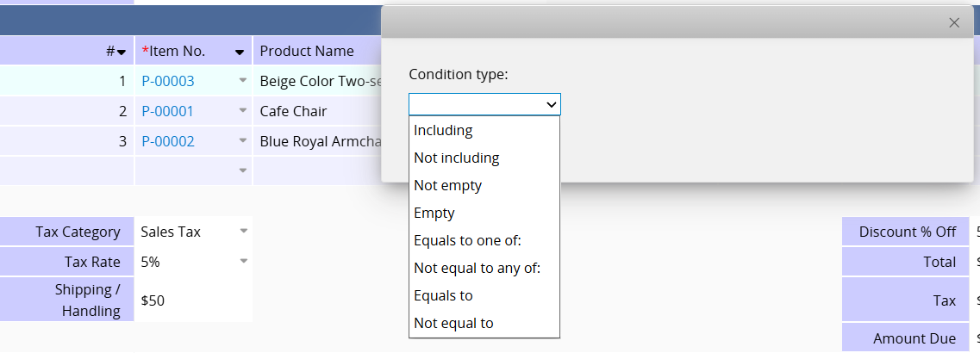
Task: Expand dropdown arrow for item P-00001
Action: point(243,110)
